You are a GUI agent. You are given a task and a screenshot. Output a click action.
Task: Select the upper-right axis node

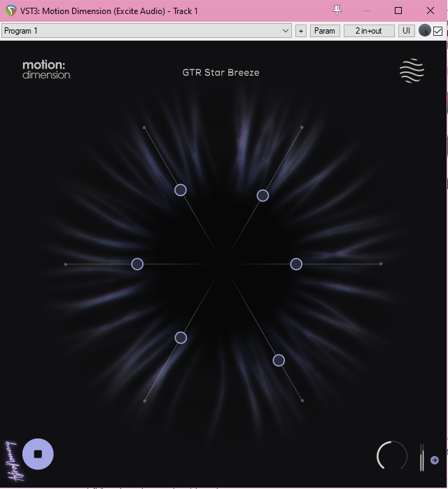pos(262,195)
